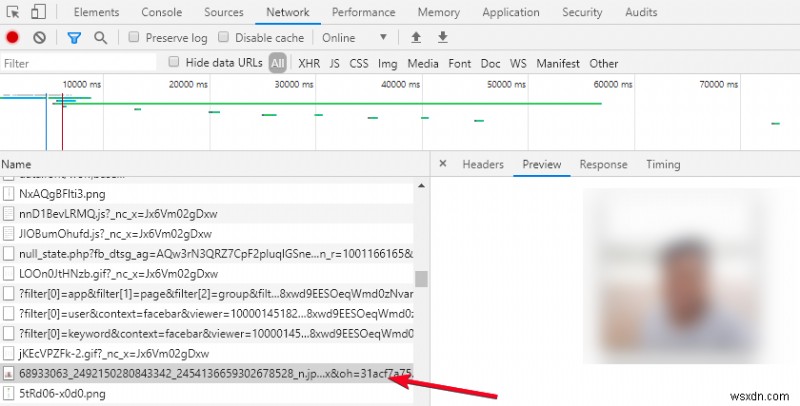The image size is (800, 406).
Task: Click the 60000 ms timeline marker
Action: coord(612,84)
